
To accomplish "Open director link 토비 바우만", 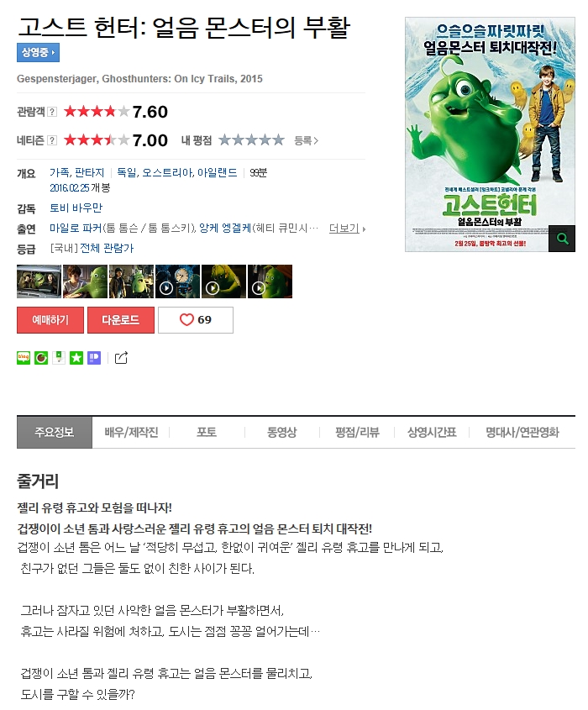I will pyautogui.click(x=76, y=208).
